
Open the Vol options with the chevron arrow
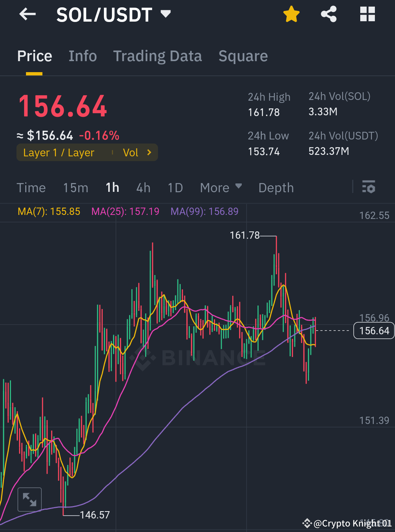point(149,152)
